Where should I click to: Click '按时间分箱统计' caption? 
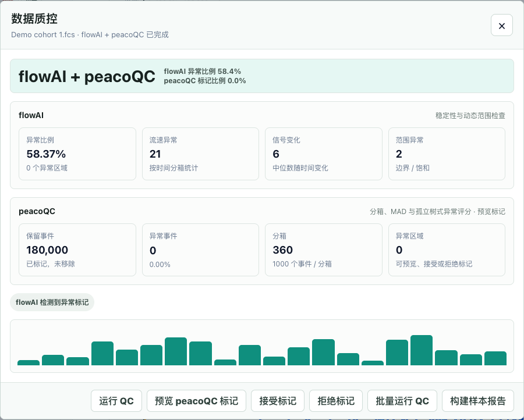click(174, 168)
